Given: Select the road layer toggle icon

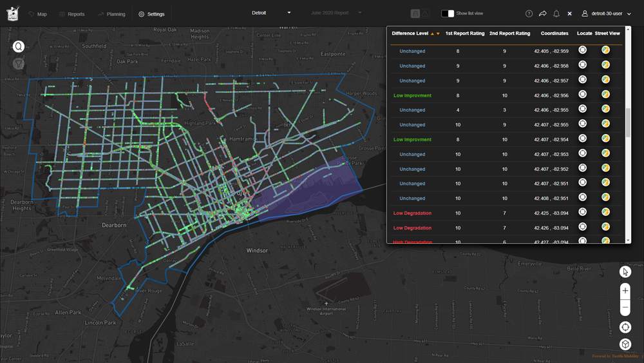Looking at the screenshot, I should (415, 14).
